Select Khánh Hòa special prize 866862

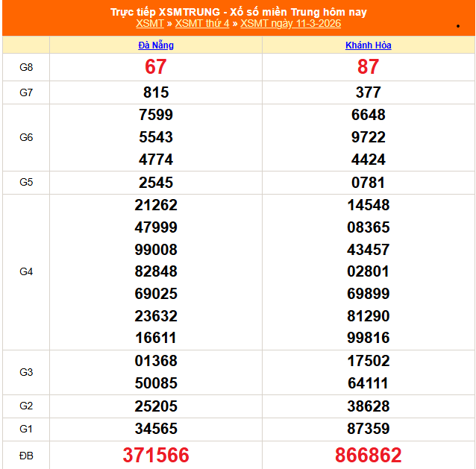pyautogui.click(x=368, y=455)
